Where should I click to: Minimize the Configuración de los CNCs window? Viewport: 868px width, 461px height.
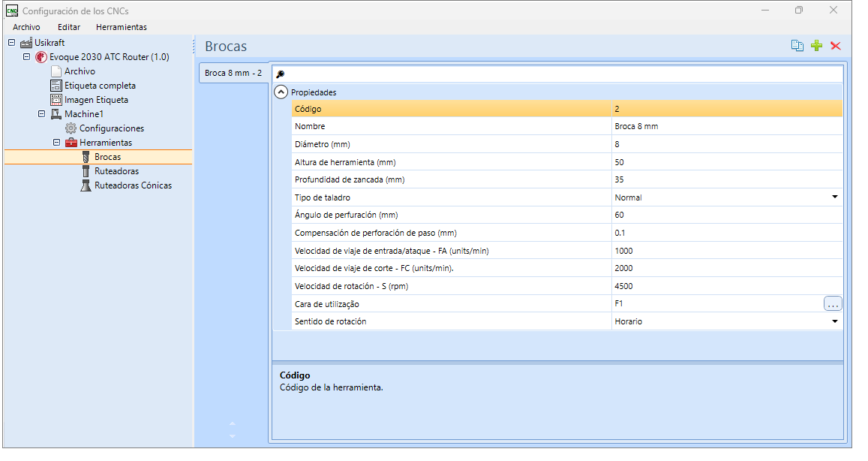(x=765, y=11)
